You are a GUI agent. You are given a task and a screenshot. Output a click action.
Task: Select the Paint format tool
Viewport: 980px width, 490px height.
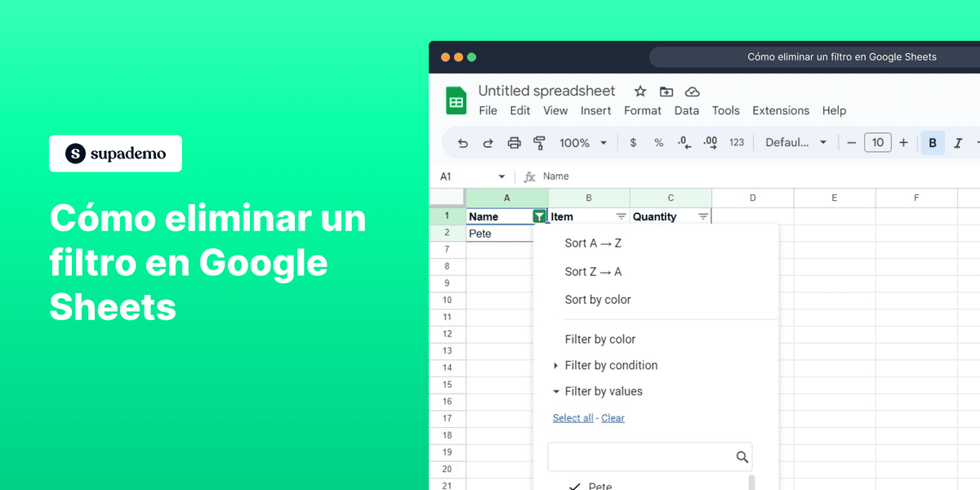tap(540, 142)
